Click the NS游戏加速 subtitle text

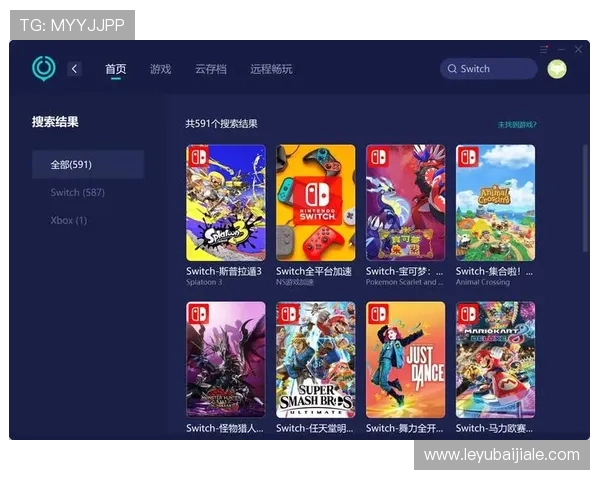tap(295, 282)
